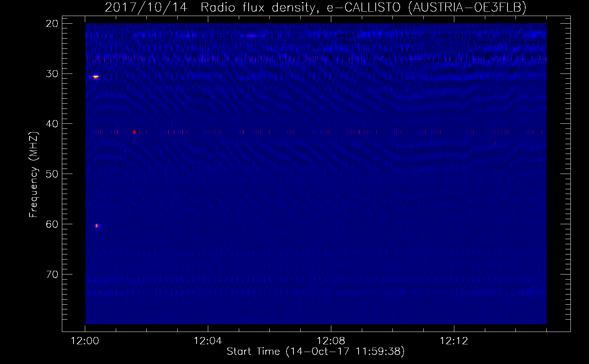Click the 12:00 time tick label
This screenshot has height=364, width=589.
tap(85, 341)
